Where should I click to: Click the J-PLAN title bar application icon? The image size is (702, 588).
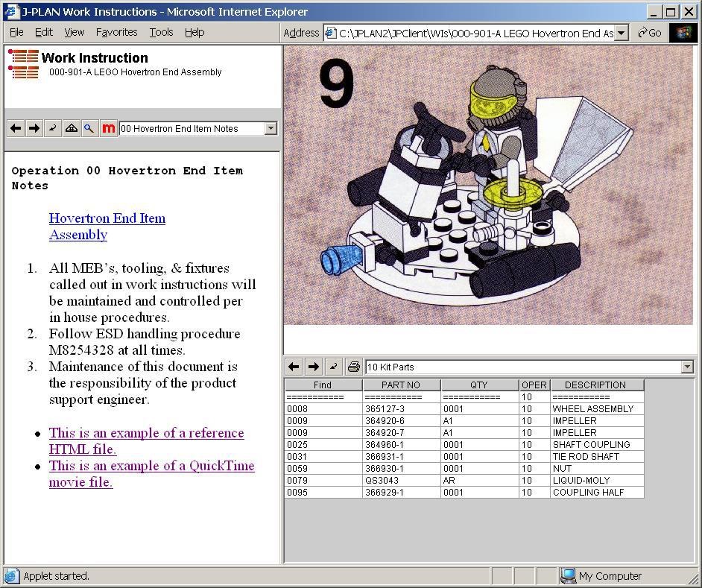click(12, 11)
